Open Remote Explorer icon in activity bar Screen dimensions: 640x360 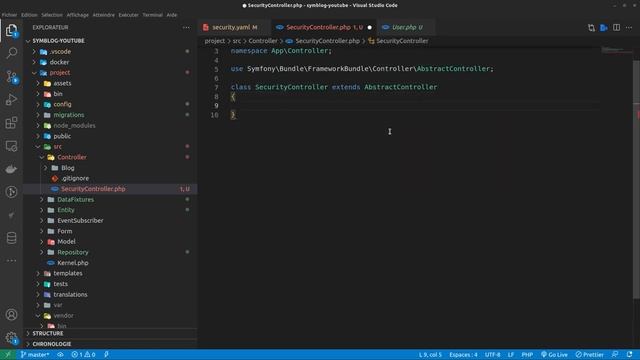[11, 146]
